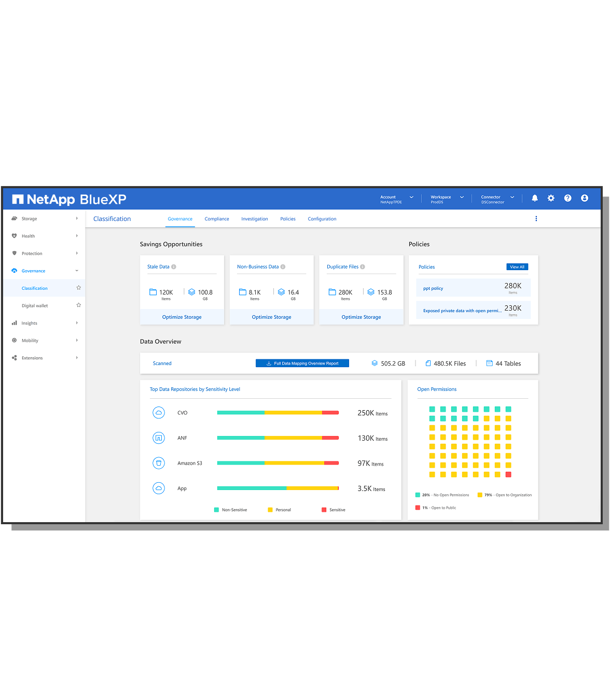Open the Investigation tab
Screen dimensions: 610x700
pos(254,219)
